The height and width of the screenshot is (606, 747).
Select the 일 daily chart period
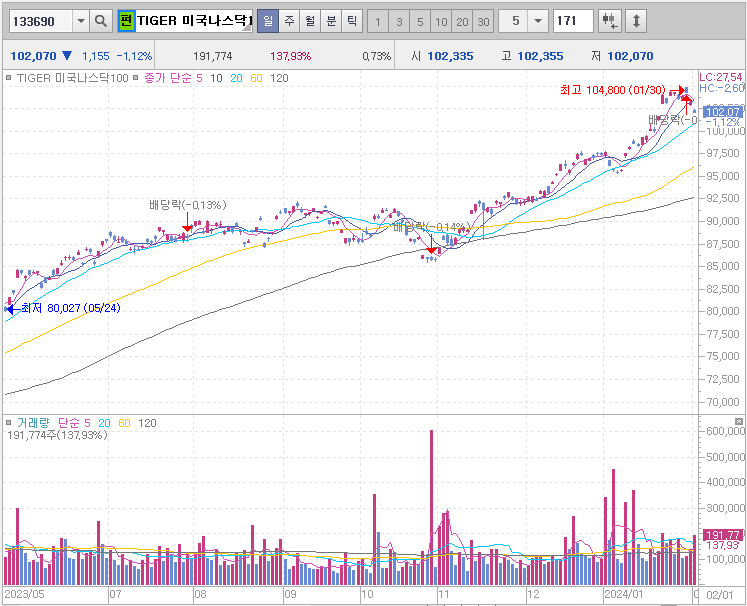[x=268, y=21]
